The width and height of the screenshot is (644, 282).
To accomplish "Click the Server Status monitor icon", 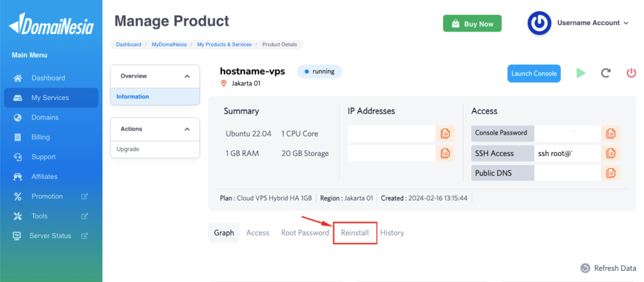I will point(17,236).
